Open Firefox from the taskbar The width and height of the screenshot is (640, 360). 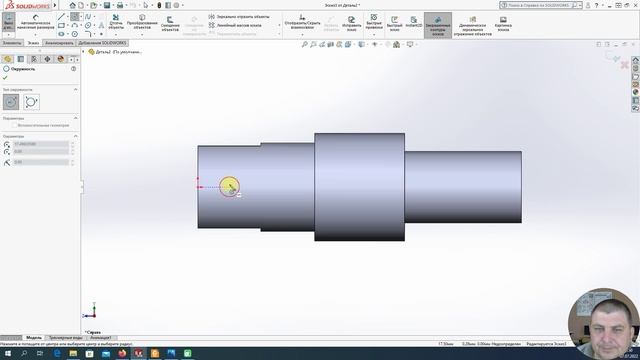(x=122, y=353)
